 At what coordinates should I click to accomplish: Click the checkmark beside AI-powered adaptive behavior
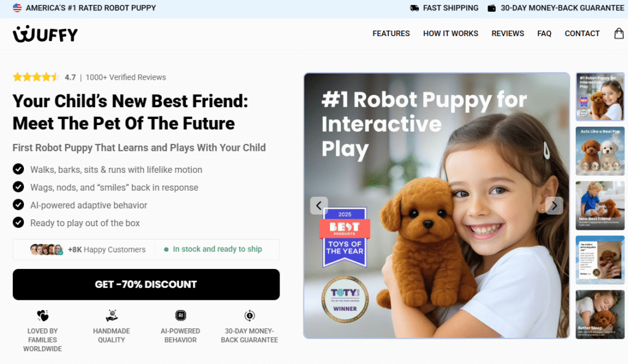point(18,205)
